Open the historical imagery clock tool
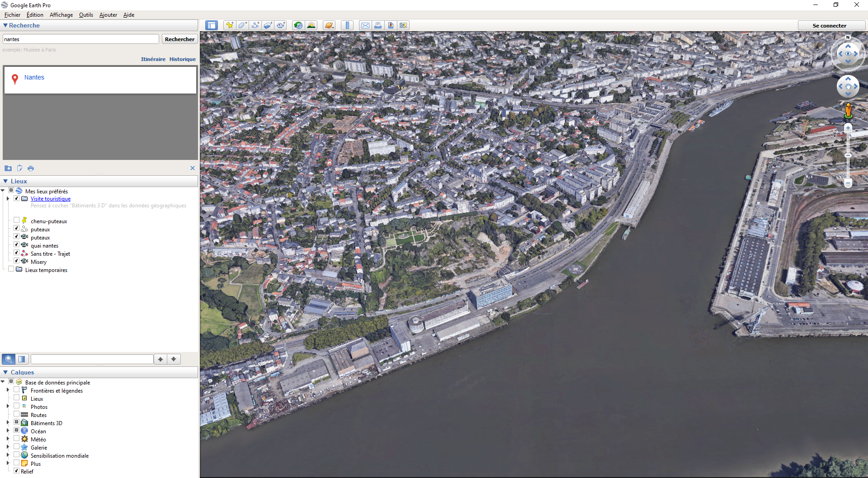The width and height of the screenshot is (868, 478). [x=298, y=25]
